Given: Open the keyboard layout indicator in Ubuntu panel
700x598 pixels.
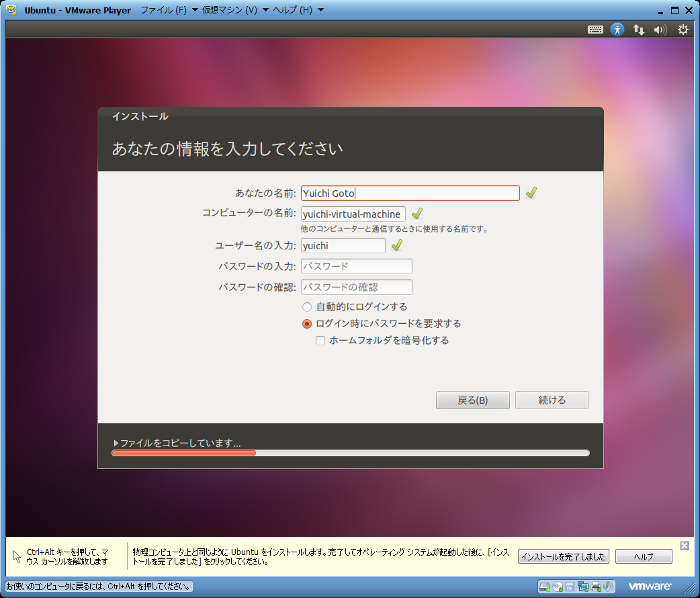Looking at the screenshot, I should pos(595,29).
